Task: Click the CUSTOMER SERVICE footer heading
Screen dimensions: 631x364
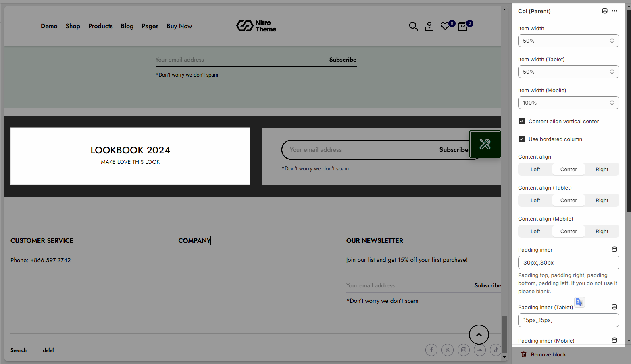Action: 42,241
